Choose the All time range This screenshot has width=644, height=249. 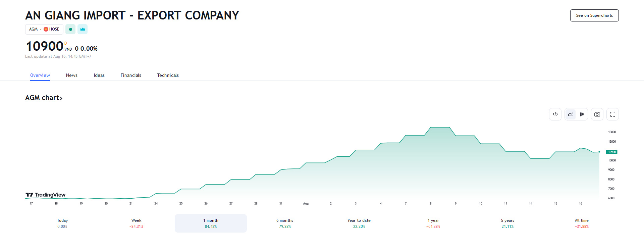pyautogui.click(x=582, y=223)
